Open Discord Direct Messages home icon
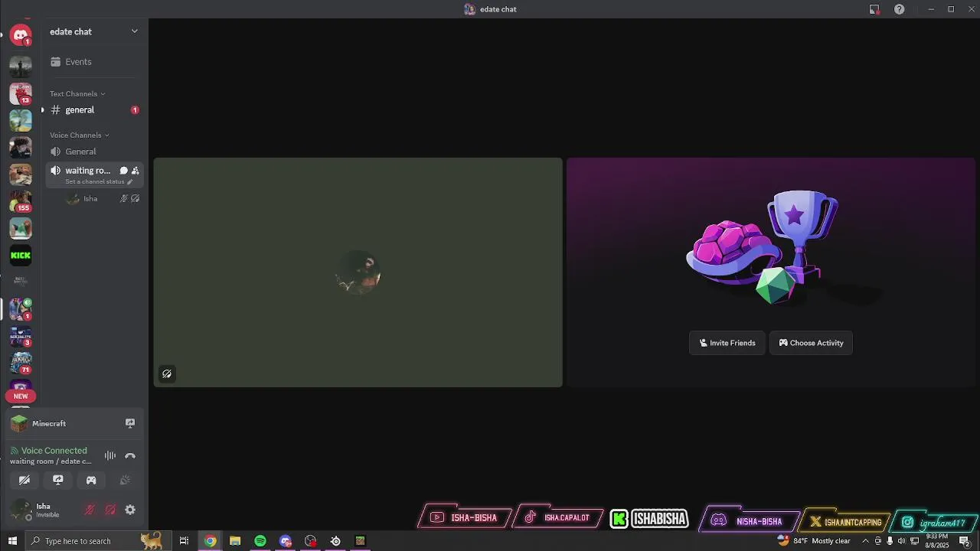Screen dimensions: 980x551 point(21,34)
